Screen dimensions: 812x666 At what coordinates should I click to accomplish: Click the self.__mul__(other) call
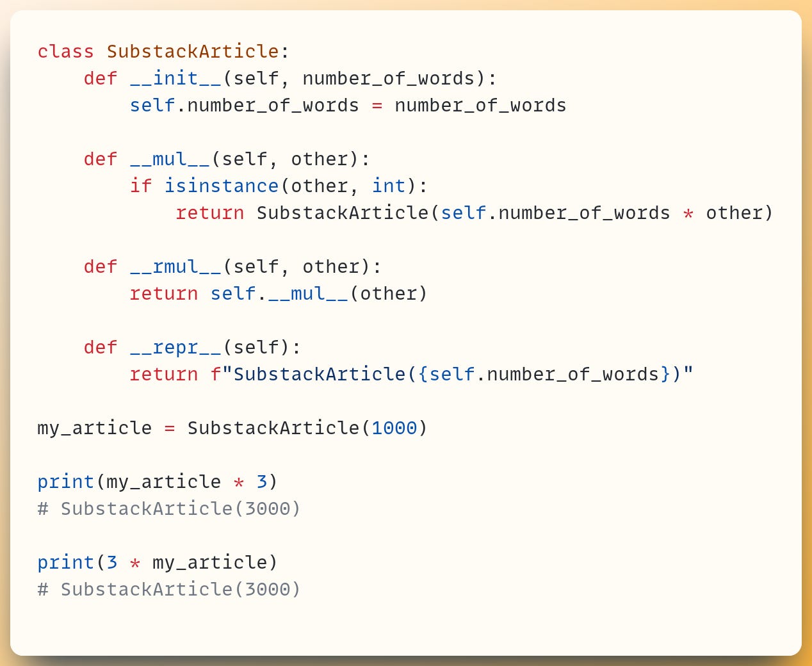pyautogui.click(x=318, y=293)
